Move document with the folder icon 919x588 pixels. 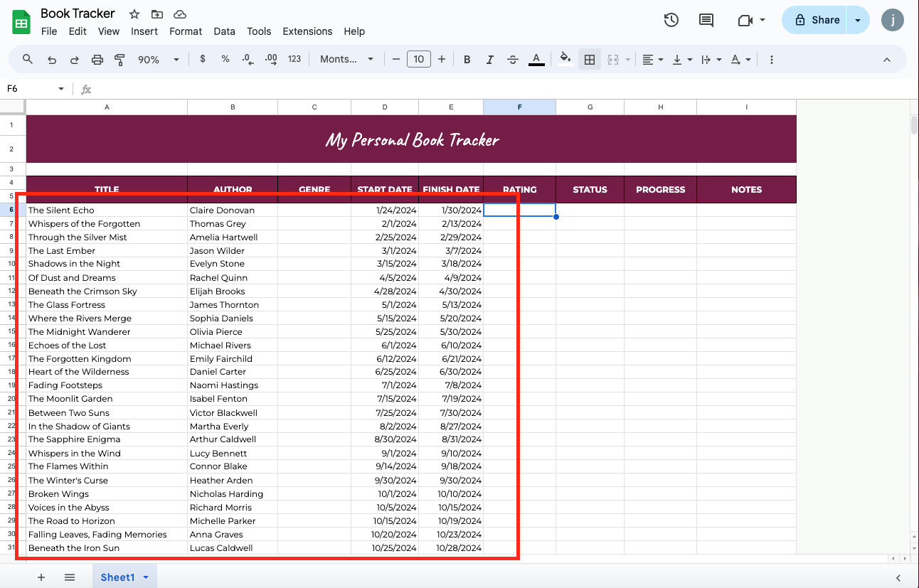pos(157,14)
